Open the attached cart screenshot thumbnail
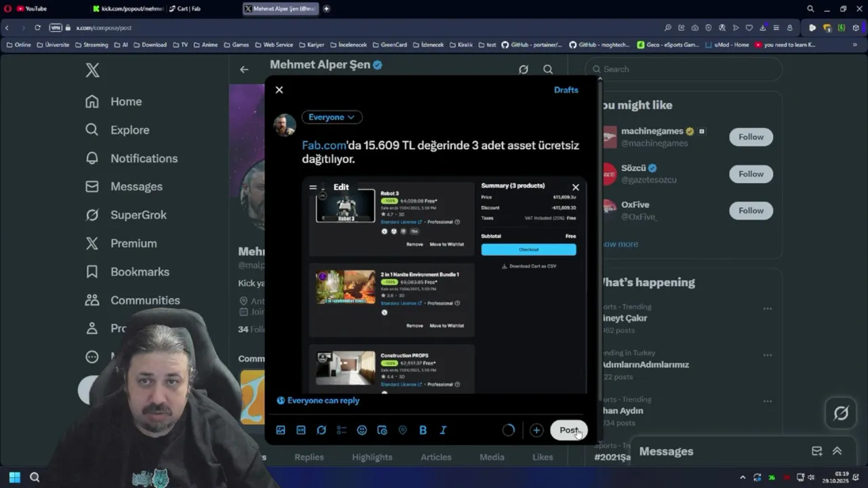Screen dimensions: 868x488 [x=444, y=285]
